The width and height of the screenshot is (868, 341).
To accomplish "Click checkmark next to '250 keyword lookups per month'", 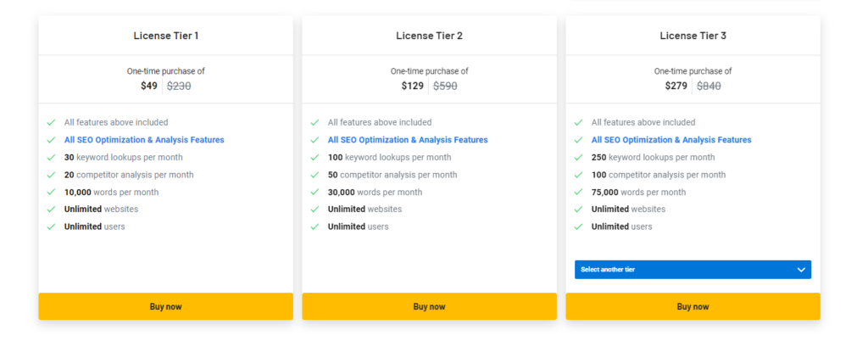I will 578,157.
